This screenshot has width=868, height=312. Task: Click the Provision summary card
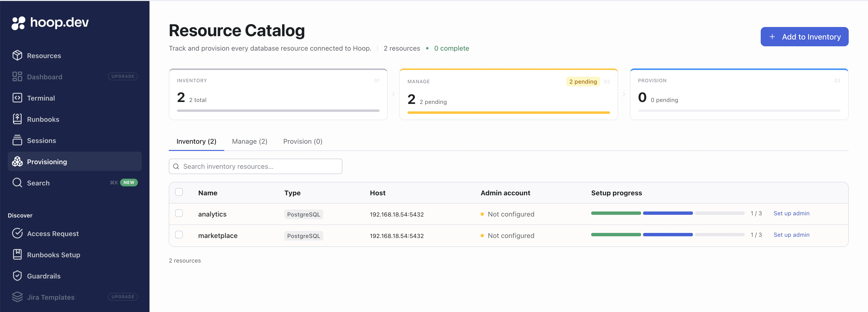click(x=739, y=94)
